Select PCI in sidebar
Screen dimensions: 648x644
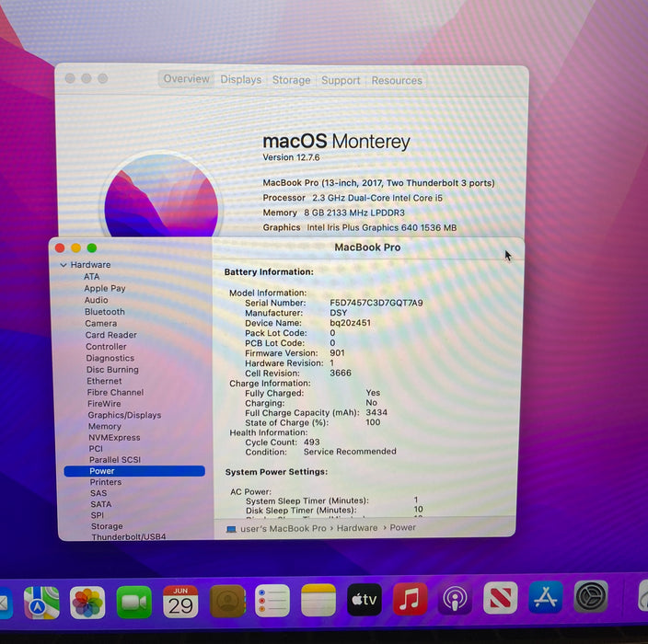pyautogui.click(x=96, y=449)
